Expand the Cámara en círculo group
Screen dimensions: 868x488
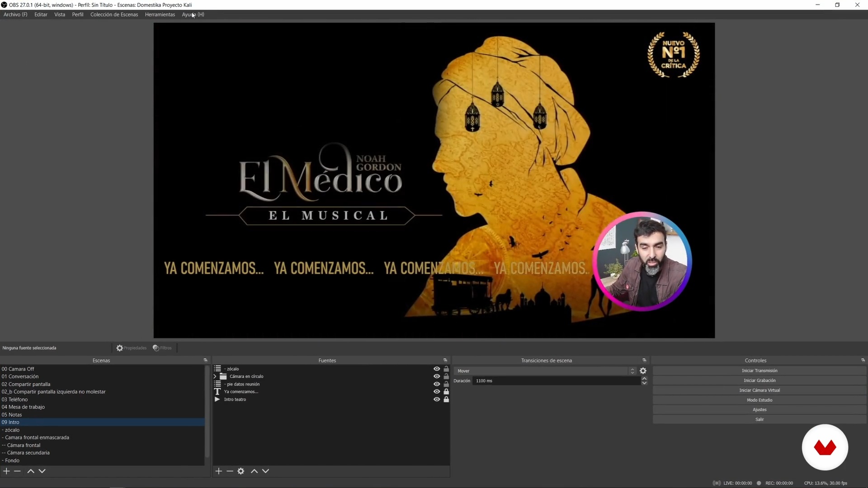(x=215, y=376)
